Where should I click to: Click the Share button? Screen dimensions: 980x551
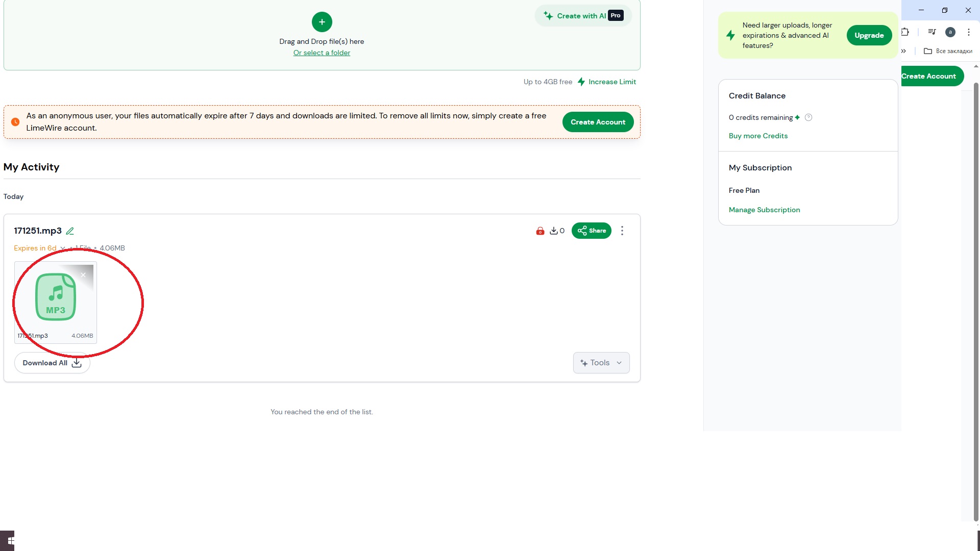click(x=591, y=231)
